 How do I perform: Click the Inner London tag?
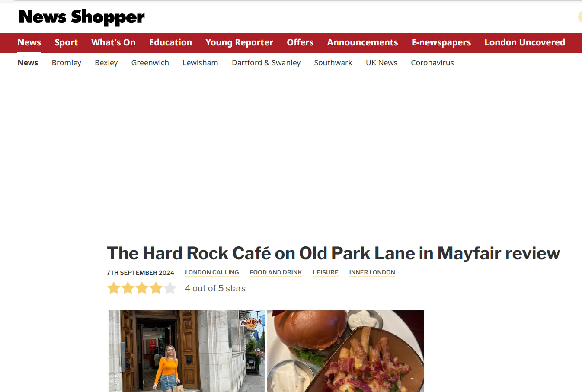[372, 272]
